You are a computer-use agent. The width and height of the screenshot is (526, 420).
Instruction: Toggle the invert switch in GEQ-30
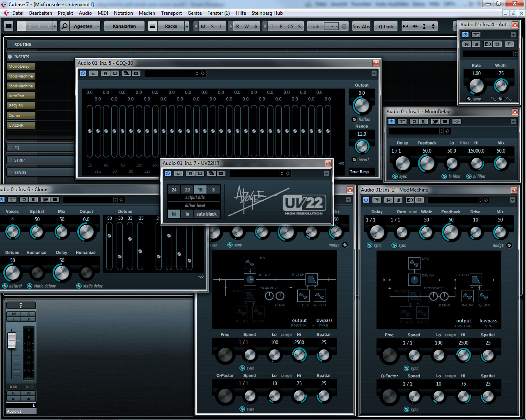pyautogui.click(x=354, y=160)
